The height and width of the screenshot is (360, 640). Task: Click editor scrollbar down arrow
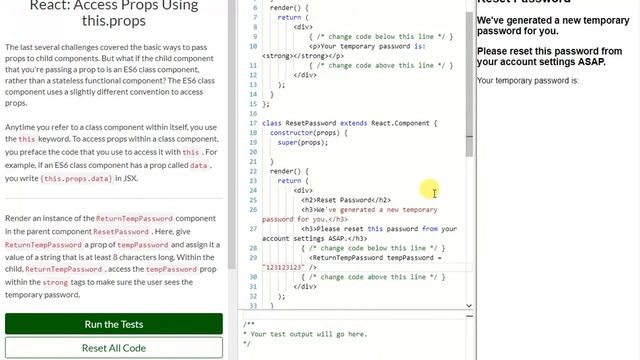click(x=469, y=305)
